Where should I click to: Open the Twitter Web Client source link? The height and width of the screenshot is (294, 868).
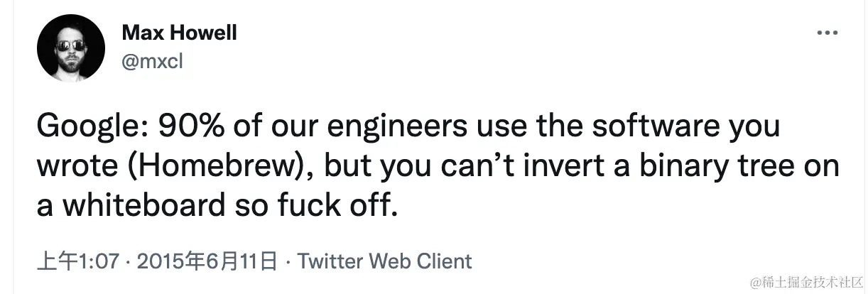tap(384, 261)
